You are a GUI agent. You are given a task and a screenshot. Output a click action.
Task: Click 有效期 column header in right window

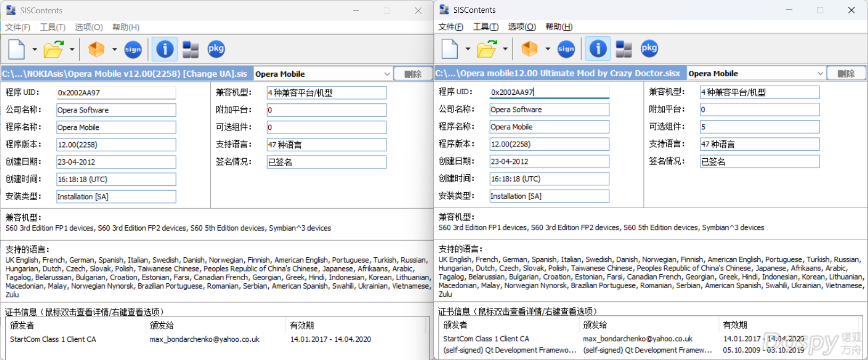789,325
